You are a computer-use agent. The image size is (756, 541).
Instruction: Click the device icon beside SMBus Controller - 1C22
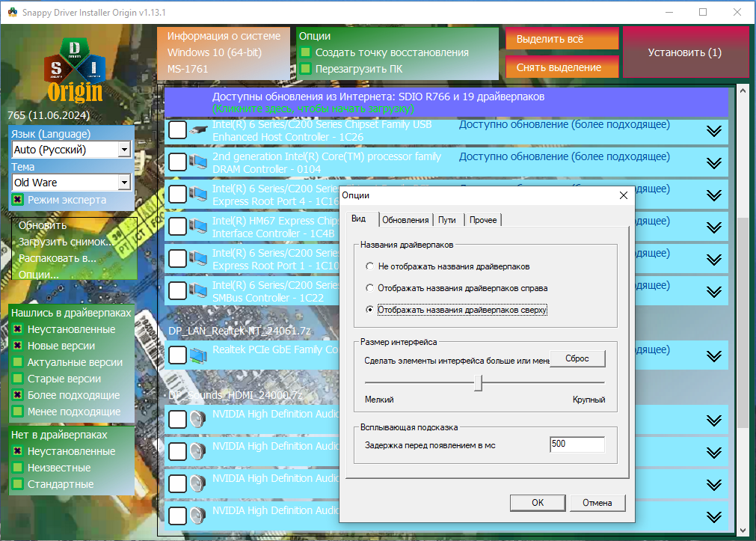[x=197, y=291]
